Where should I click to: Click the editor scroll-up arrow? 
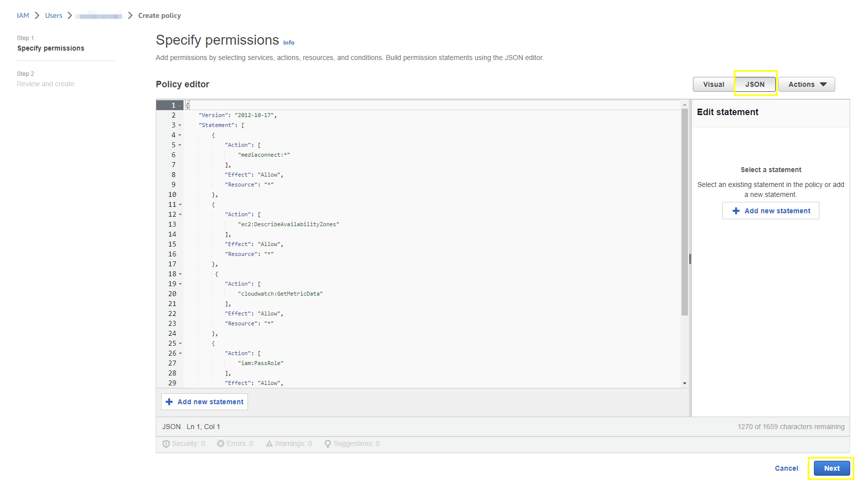point(684,105)
